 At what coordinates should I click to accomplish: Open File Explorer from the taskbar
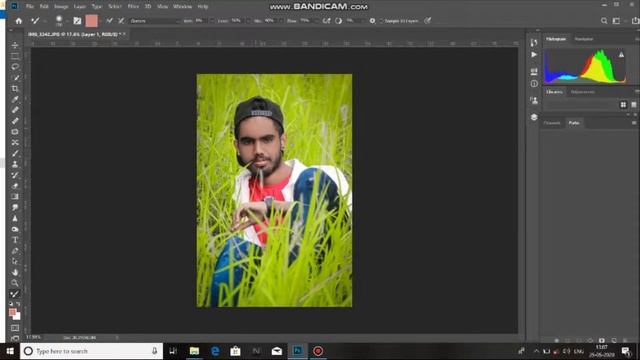pos(194,351)
